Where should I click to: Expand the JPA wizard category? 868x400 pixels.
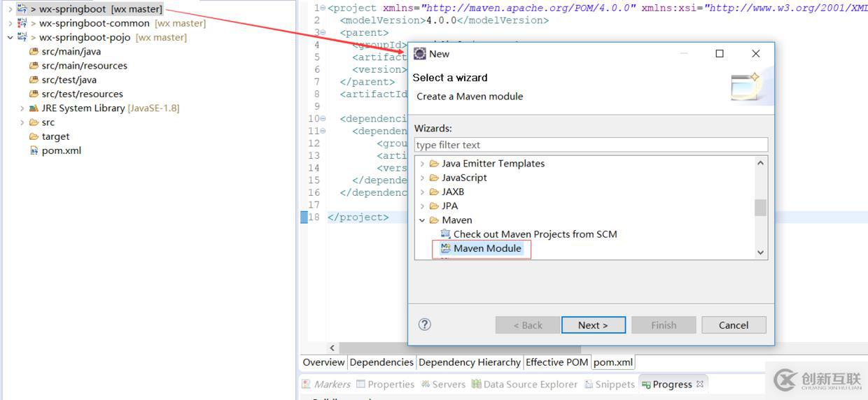[422, 206]
